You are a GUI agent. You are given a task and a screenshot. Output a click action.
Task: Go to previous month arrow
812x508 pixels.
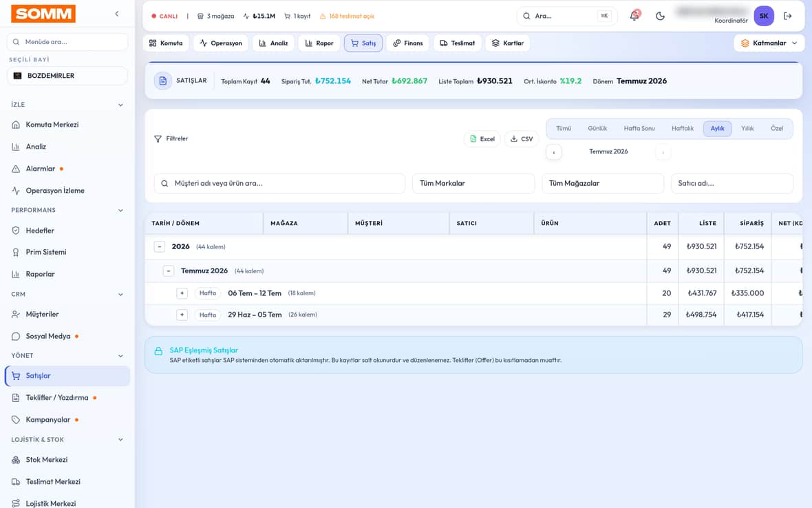pos(553,152)
